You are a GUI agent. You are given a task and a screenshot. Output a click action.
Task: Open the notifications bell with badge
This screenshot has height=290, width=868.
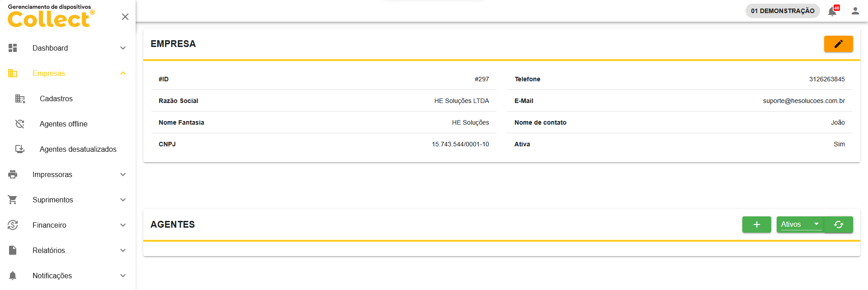tap(832, 11)
